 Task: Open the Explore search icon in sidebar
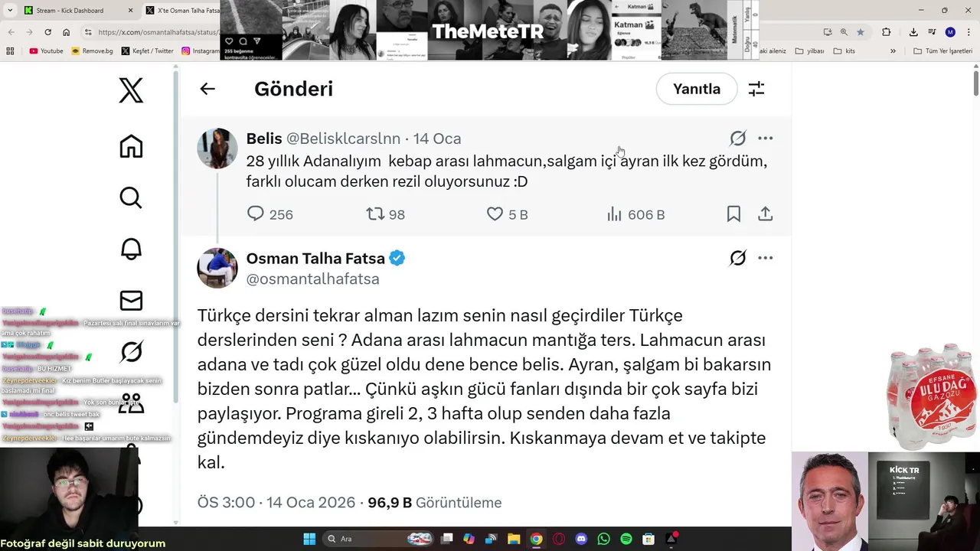coord(131,197)
